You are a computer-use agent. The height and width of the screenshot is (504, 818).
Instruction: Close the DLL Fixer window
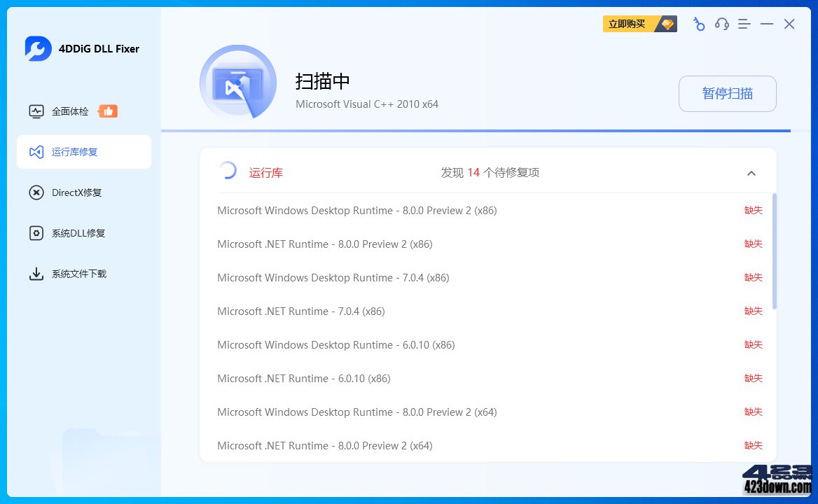point(789,24)
